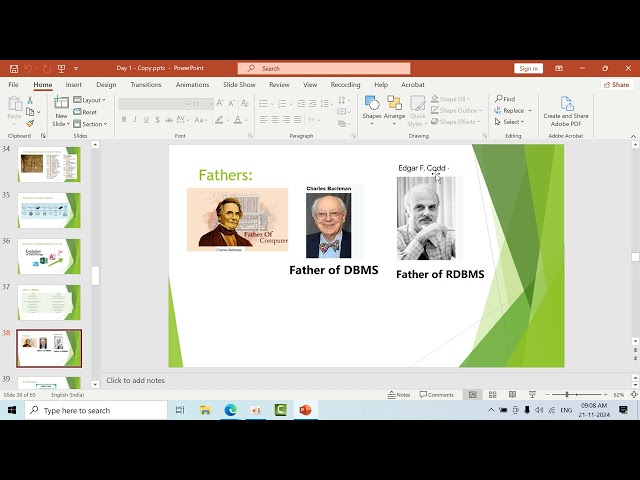The image size is (640, 480).
Task: Click Select in Editing group
Action: click(x=509, y=122)
